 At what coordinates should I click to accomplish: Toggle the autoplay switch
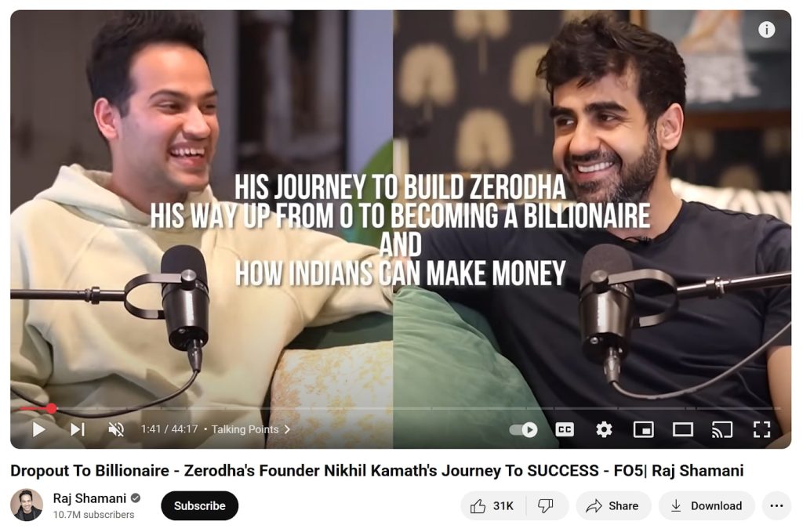pos(523,429)
